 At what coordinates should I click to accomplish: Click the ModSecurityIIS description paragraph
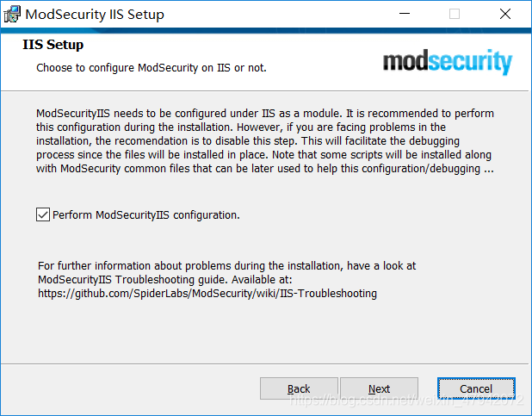[265, 141]
